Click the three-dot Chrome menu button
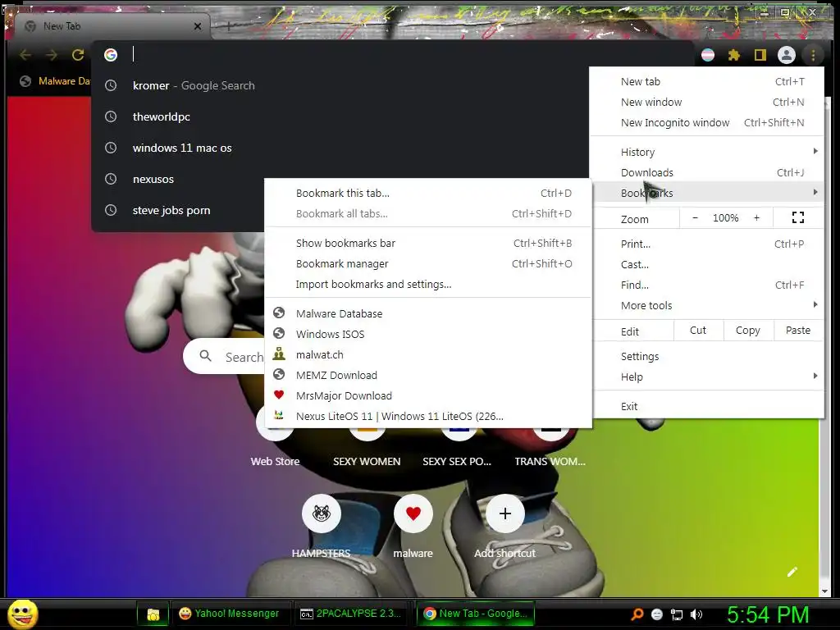The height and width of the screenshot is (630, 840). coord(813,55)
